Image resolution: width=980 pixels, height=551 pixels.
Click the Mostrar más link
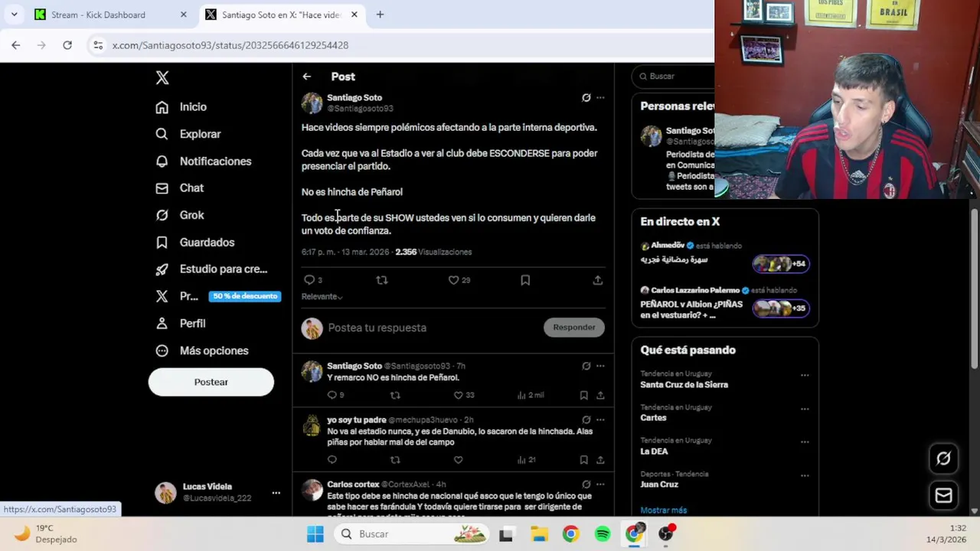[663, 510]
